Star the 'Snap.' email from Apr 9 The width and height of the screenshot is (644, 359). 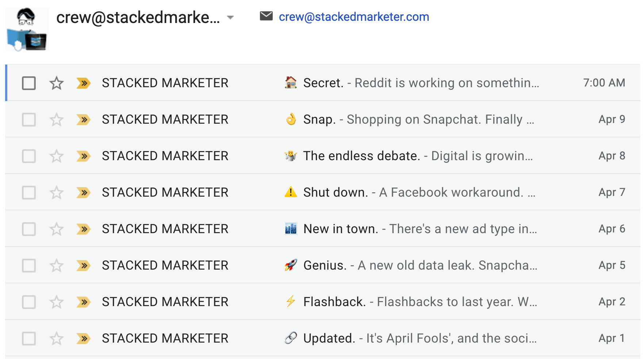coord(57,120)
